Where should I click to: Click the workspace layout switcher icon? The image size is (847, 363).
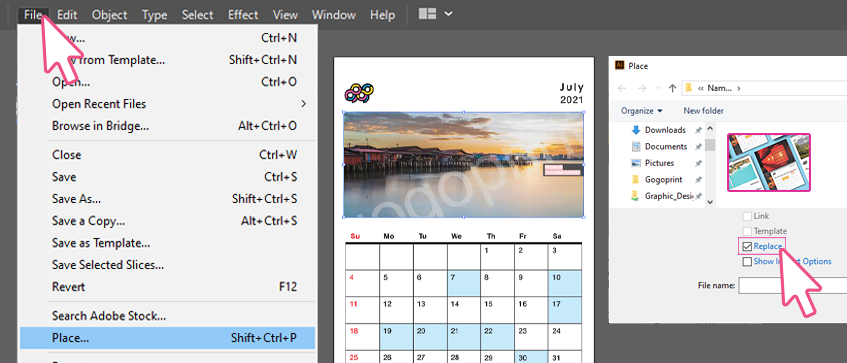(x=427, y=14)
